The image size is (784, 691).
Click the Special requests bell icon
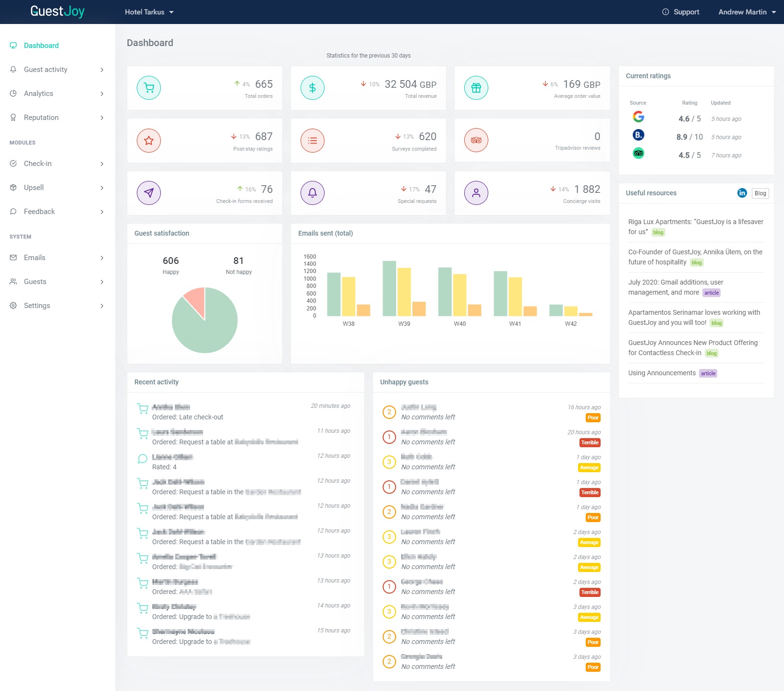pyautogui.click(x=313, y=193)
